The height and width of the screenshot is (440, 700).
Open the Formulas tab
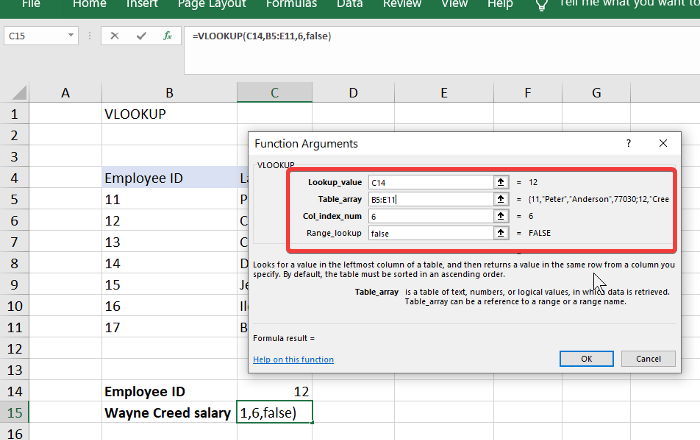tap(291, 4)
